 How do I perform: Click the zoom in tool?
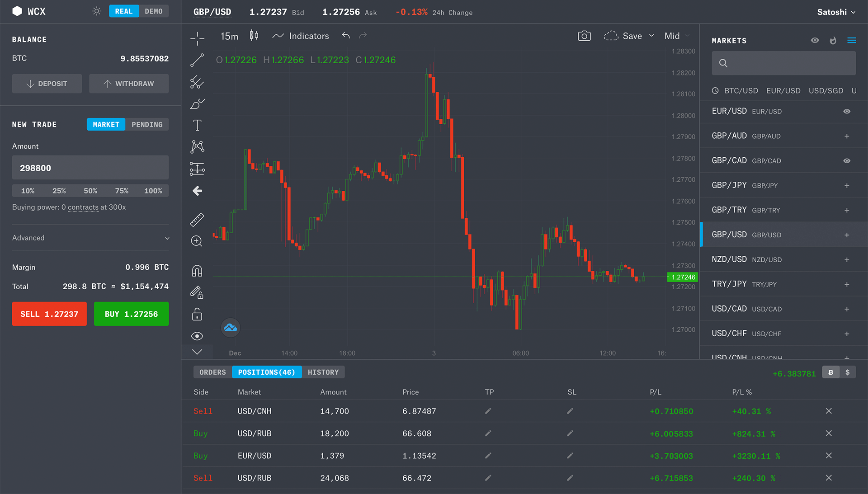(197, 241)
